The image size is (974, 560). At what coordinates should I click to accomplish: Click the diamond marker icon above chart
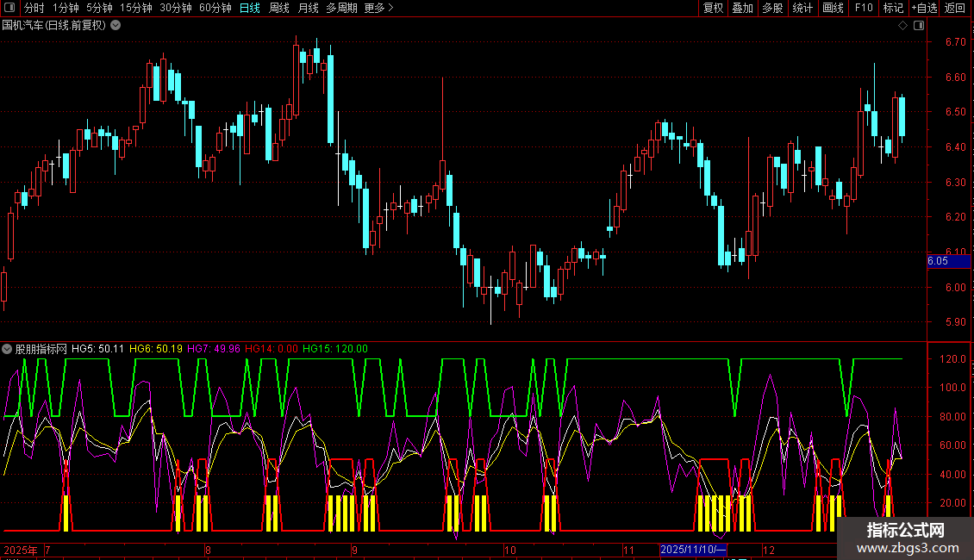click(x=903, y=26)
